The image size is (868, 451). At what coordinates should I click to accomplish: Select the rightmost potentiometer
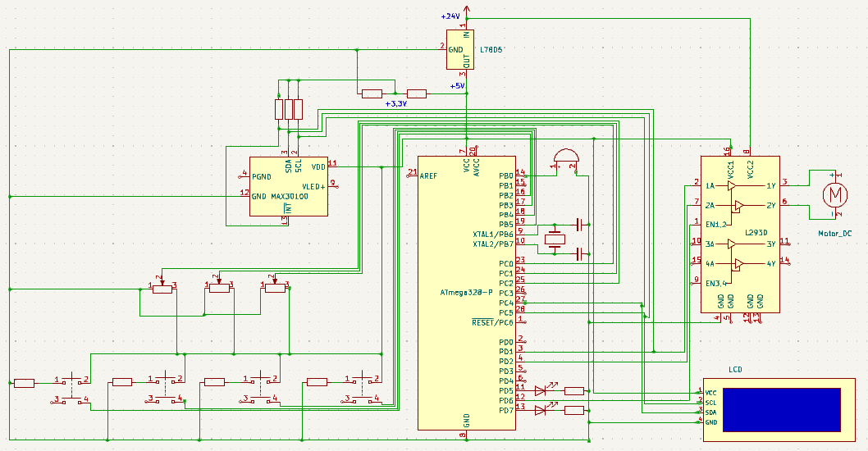275,287
